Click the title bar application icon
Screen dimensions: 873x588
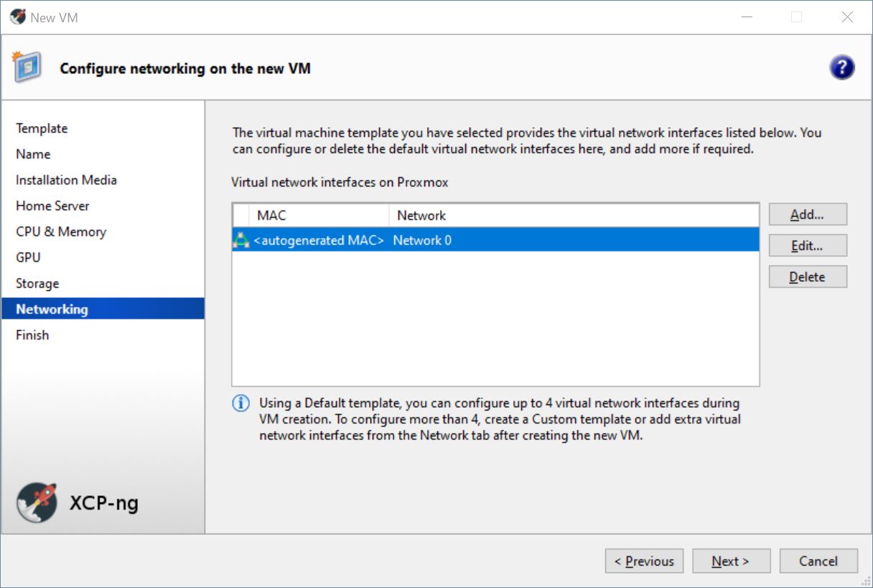pyautogui.click(x=17, y=17)
